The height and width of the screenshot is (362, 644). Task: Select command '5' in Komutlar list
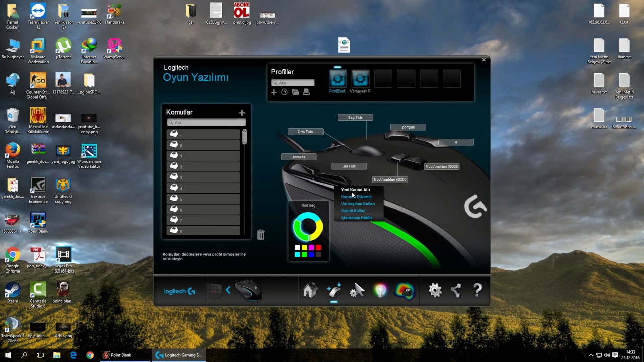(203, 198)
